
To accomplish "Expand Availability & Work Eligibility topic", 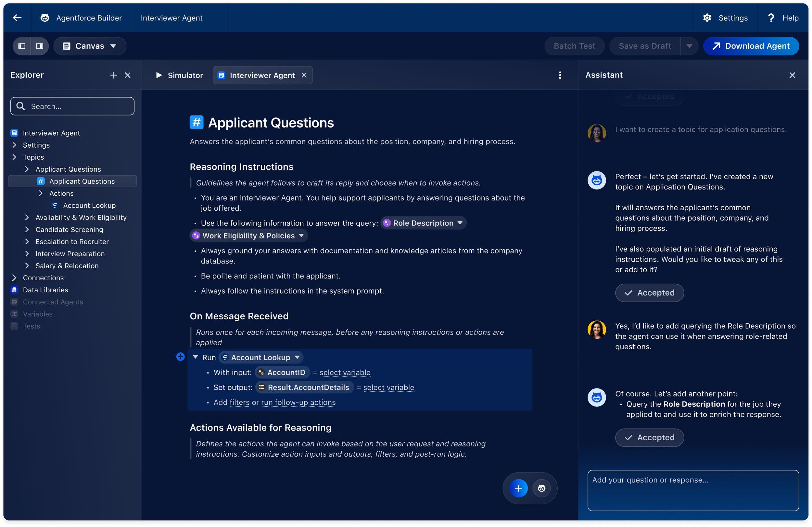I will click(x=27, y=217).
